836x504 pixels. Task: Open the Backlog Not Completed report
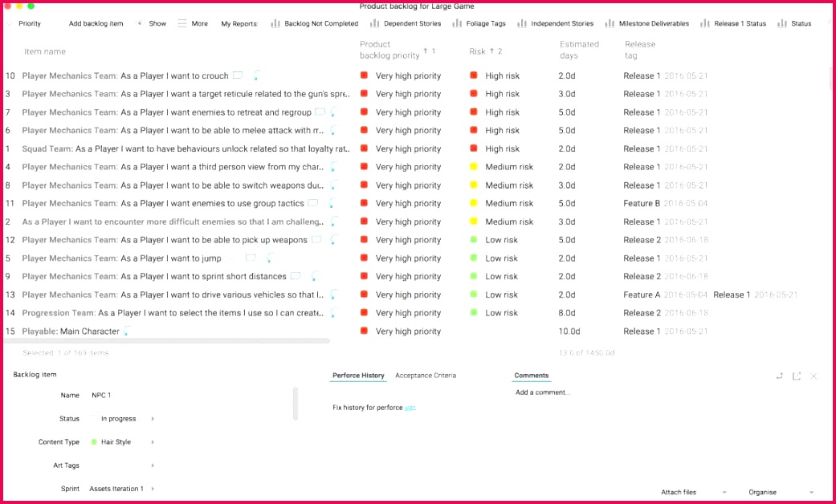[315, 23]
